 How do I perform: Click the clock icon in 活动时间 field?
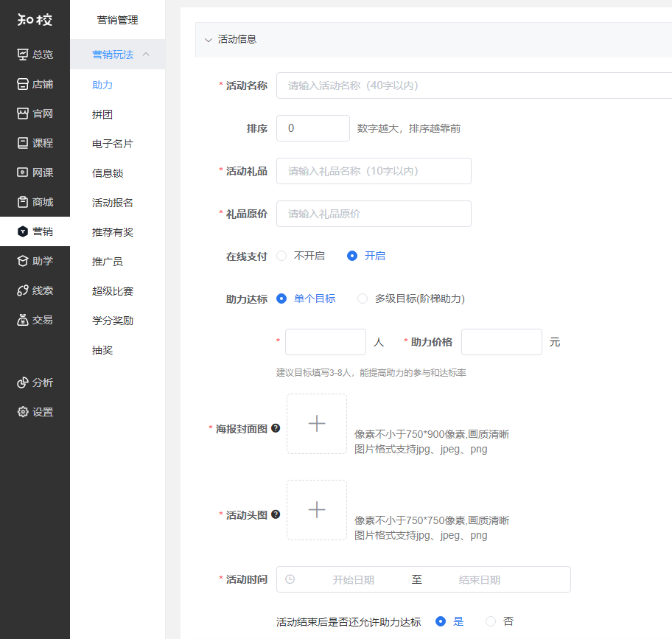coord(290,579)
